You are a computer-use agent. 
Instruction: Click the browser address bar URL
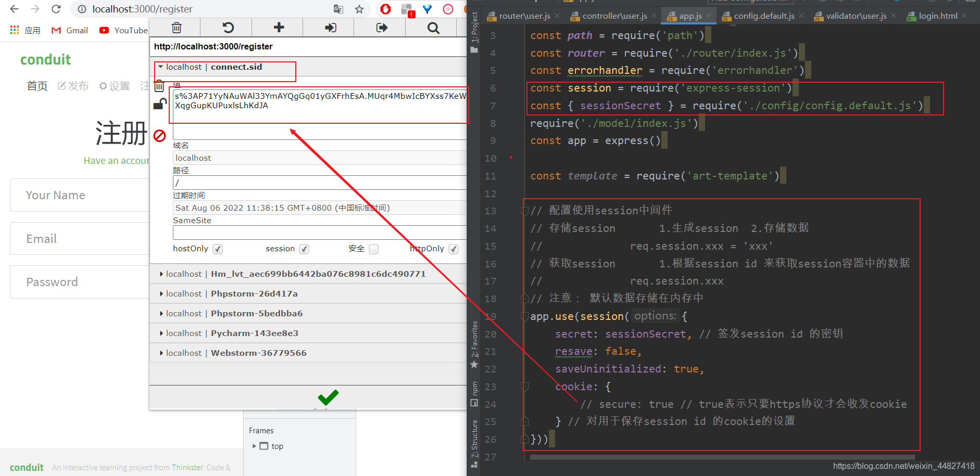pos(142,9)
